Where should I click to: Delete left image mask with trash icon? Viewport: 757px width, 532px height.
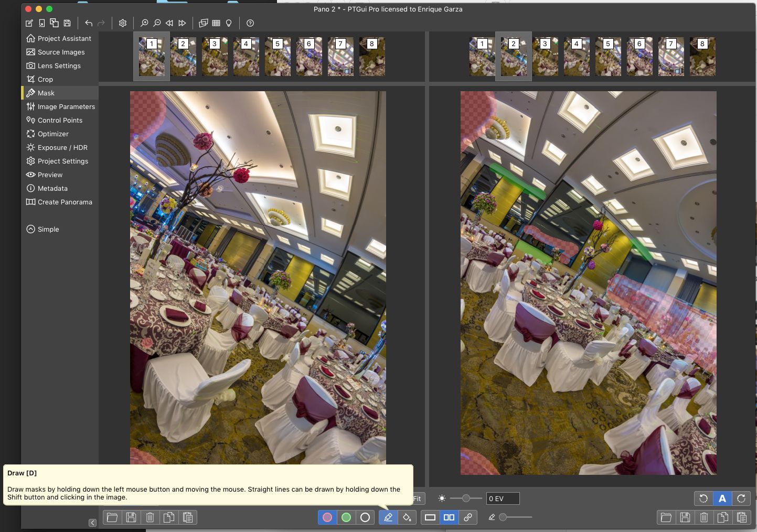click(x=150, y=517)
